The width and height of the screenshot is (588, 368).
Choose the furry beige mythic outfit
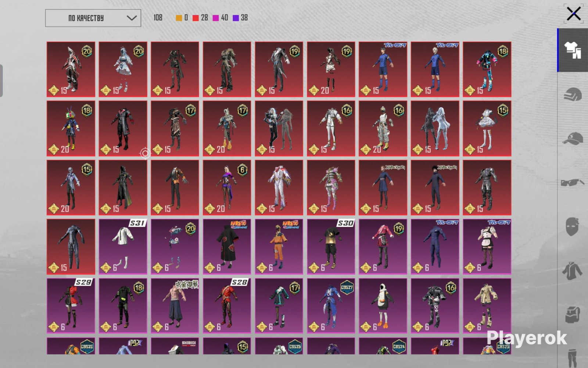[227, 69]
